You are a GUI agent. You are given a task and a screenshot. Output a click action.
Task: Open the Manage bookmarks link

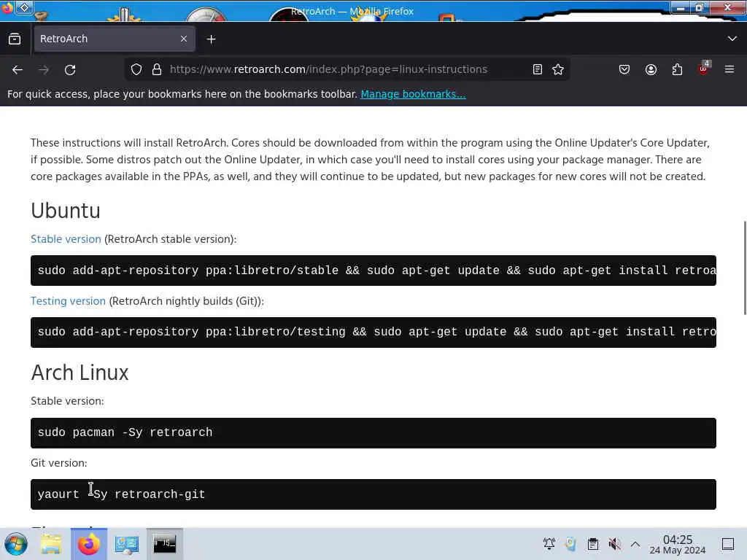[x=413, y=94]
